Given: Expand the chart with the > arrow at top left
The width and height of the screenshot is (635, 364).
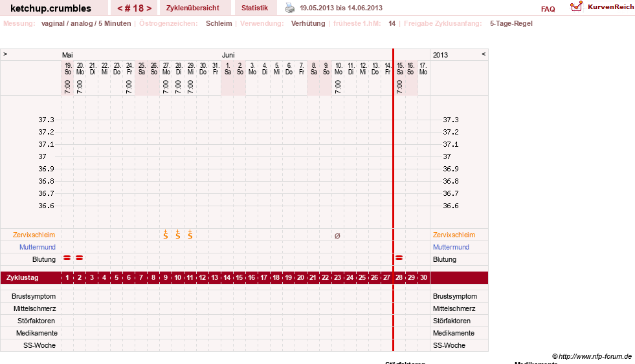Looking at the screenshot, I should point(5,54).
